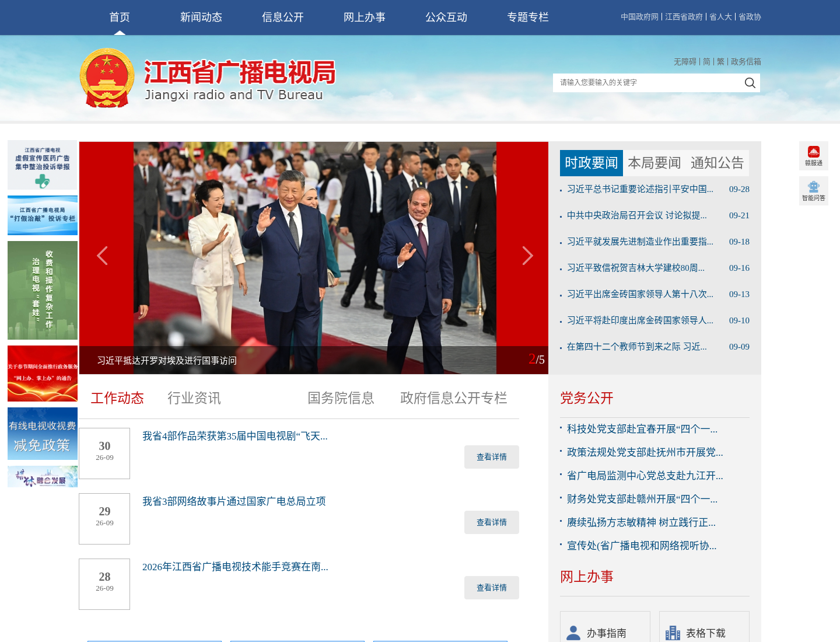Open 公众互动 navigation menu
The width and height of the screenshot is (840, 642).
pos(446,18)
